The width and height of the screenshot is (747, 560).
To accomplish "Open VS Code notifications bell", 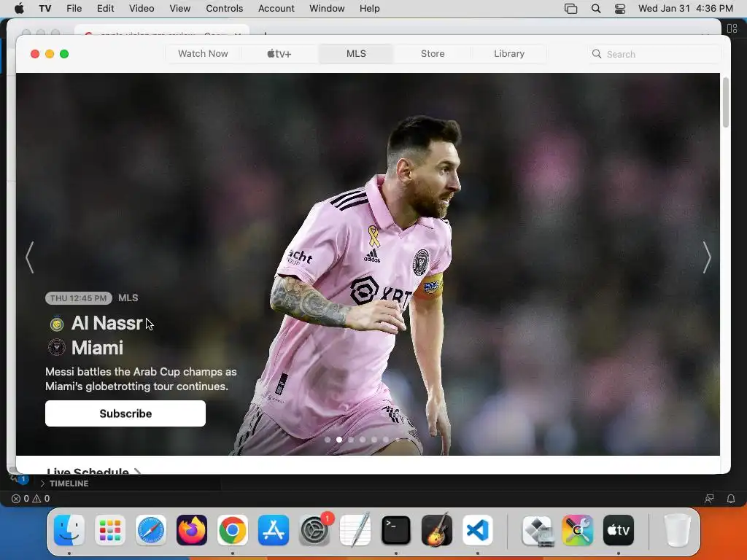I will [731, 499].
